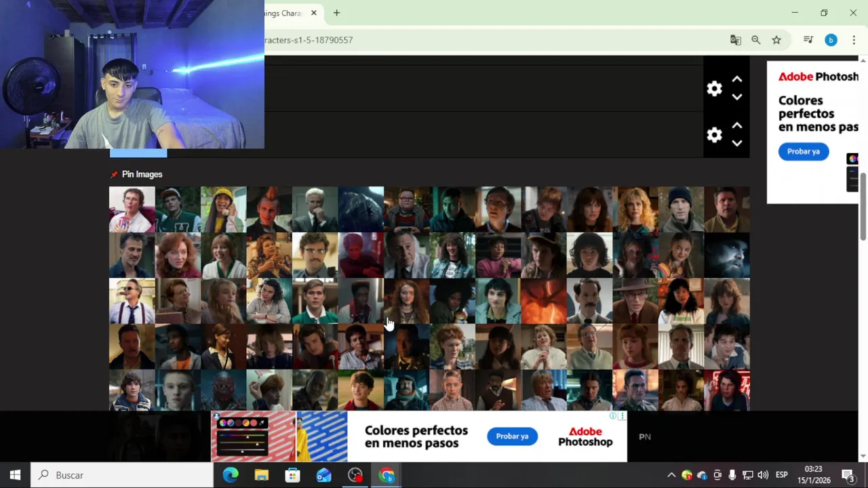868x488 pixels.
Task: Select the kid with white sailor hat
Action: (x=269, y=391)
